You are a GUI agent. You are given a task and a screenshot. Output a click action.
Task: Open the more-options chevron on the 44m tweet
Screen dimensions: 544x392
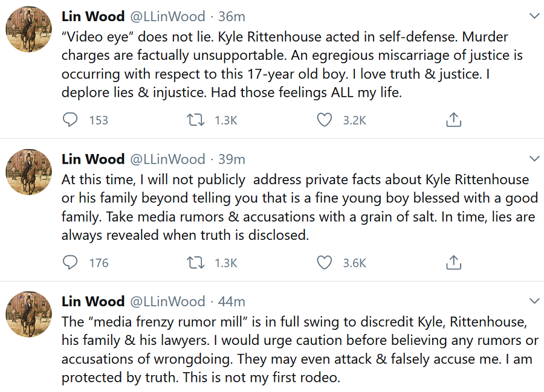click(x=534, y=301)
